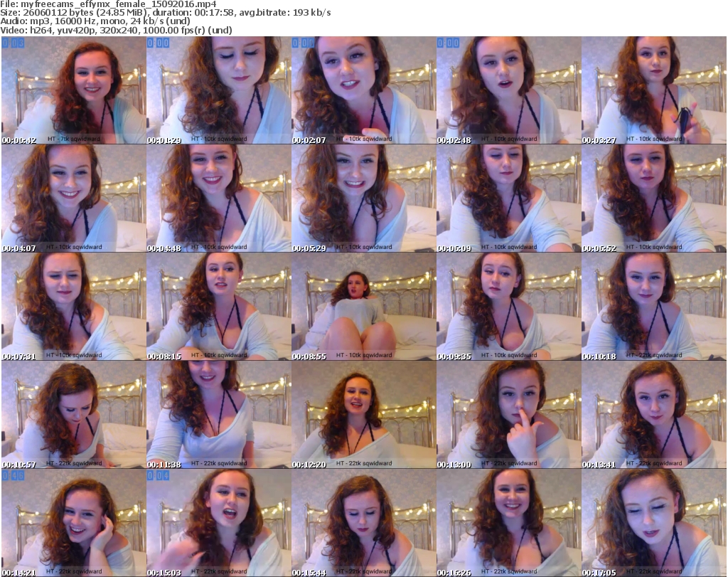This screenshot has width=728, height=577.
Task: Open the thumbnail timestamped 00:09:35
Action: 508,307
